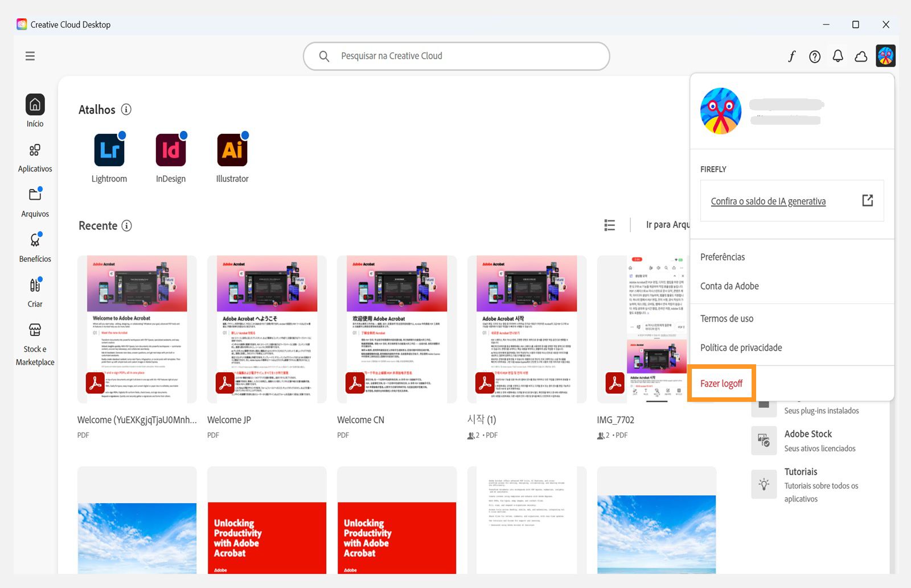The height and width of the screenshot is (588, 911).
Task: Launch Illustrator shortcut
Action: pos(232,150)
